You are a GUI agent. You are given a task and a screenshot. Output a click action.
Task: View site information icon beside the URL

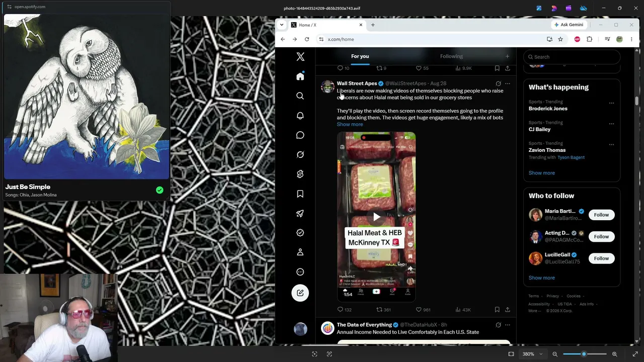tap(321, 39)
